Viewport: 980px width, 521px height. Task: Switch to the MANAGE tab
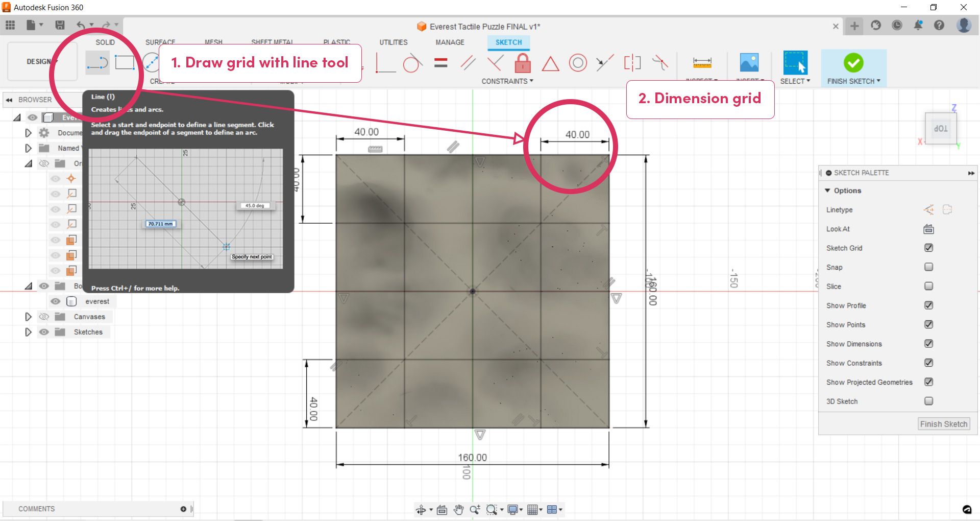pos(450,42)
